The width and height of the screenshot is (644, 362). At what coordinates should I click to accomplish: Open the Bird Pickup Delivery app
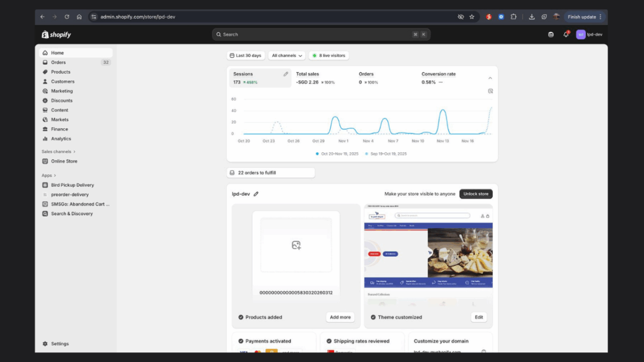click(72, 185)
